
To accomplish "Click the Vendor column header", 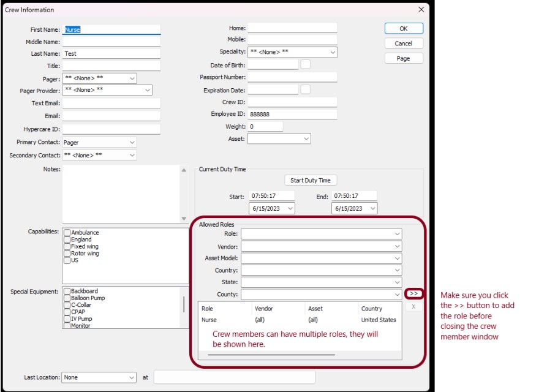I will [278, 309].
